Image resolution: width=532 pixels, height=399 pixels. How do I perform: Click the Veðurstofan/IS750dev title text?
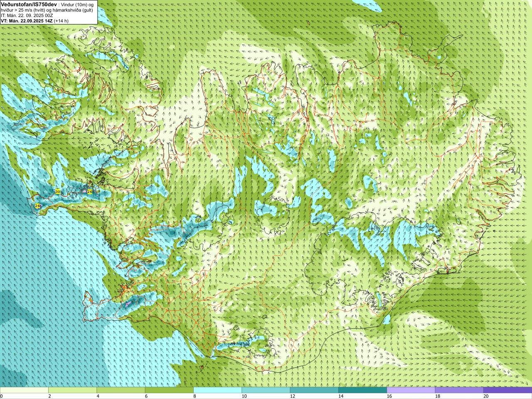point(29,4)
